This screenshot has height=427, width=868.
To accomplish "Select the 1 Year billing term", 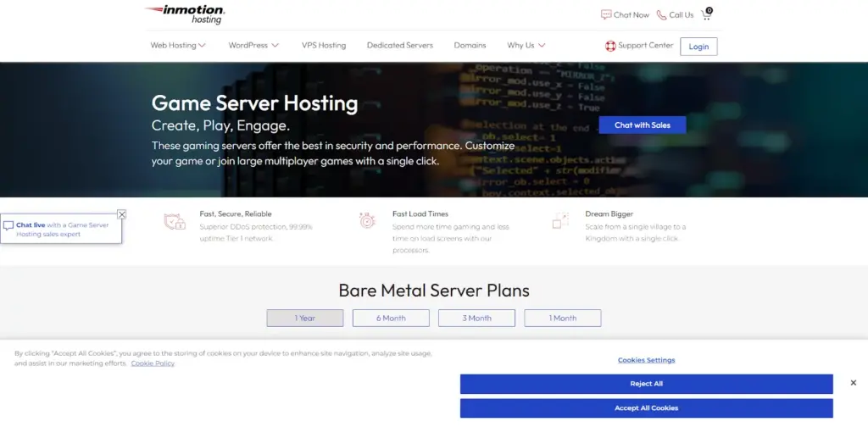I will pos(305,318).
